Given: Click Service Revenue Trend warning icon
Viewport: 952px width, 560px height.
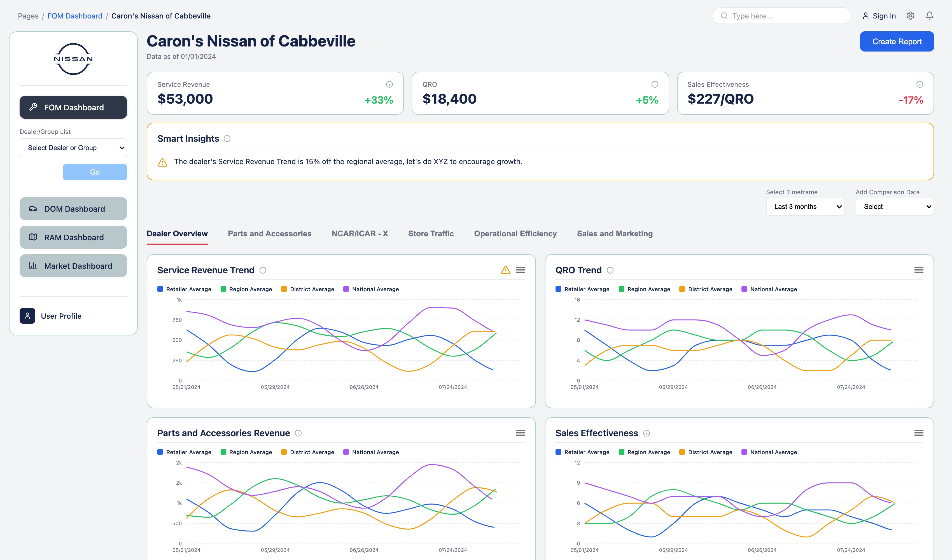Looking at the screenshot, I should point(505,270).
